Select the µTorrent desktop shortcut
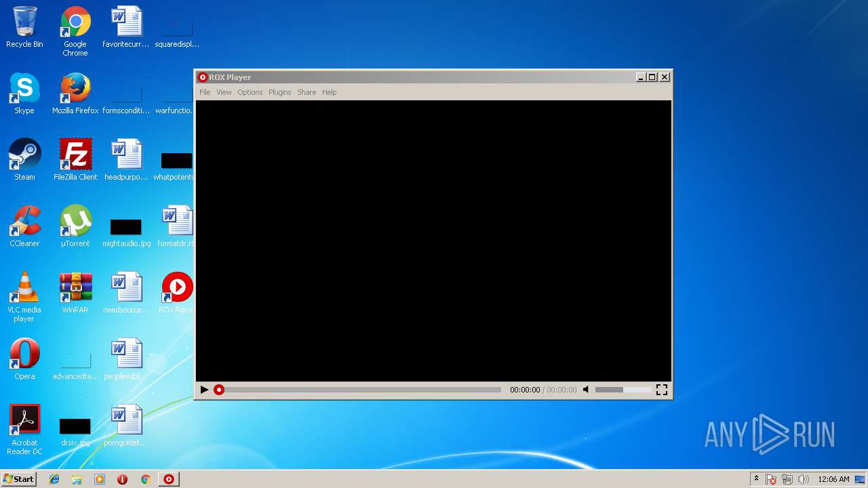Image resolution: width=868 pixels, height=488 pixels. 75,226
